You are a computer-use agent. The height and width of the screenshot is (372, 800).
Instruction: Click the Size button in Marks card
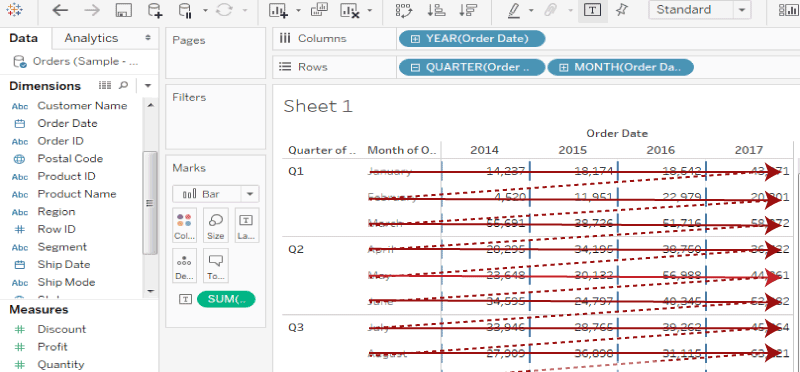[216, 225]
